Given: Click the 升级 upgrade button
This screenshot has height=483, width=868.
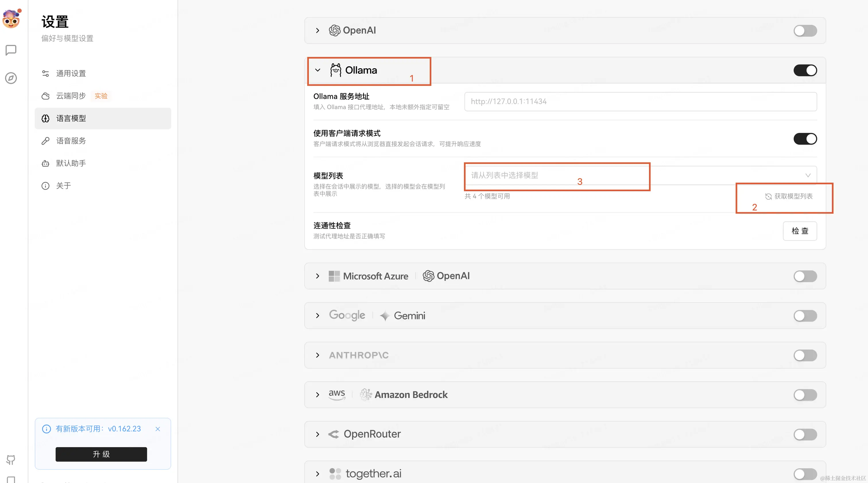Looking at the screenshot, I should 101,454.
